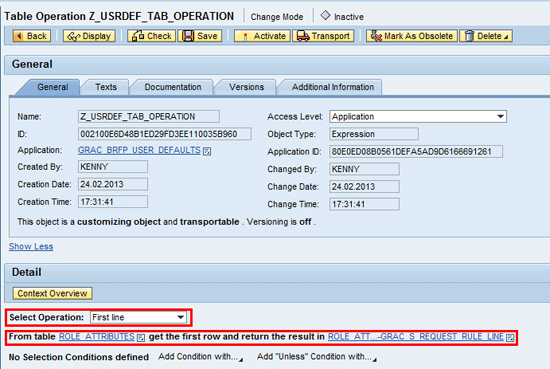Click the Name field Z_USRDEF_TAB_OPERATION
550x369 pixels.
click(149, 116)
